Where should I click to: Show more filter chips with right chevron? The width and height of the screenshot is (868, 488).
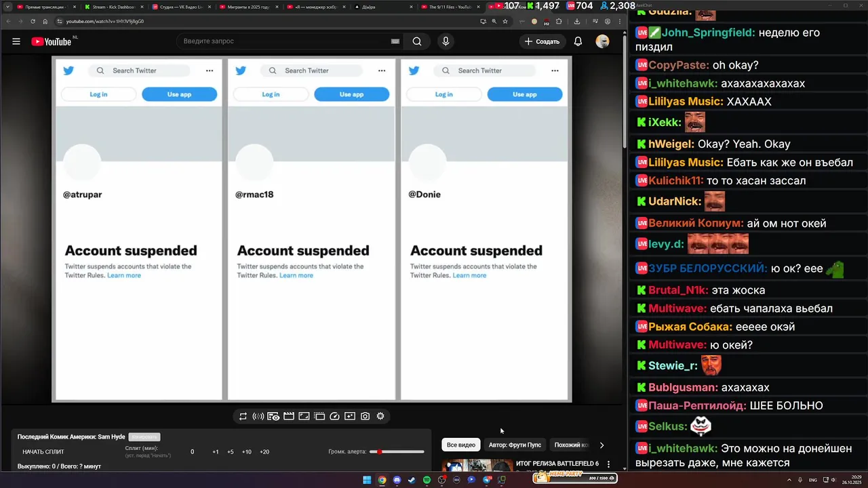(x=601, y=445)
